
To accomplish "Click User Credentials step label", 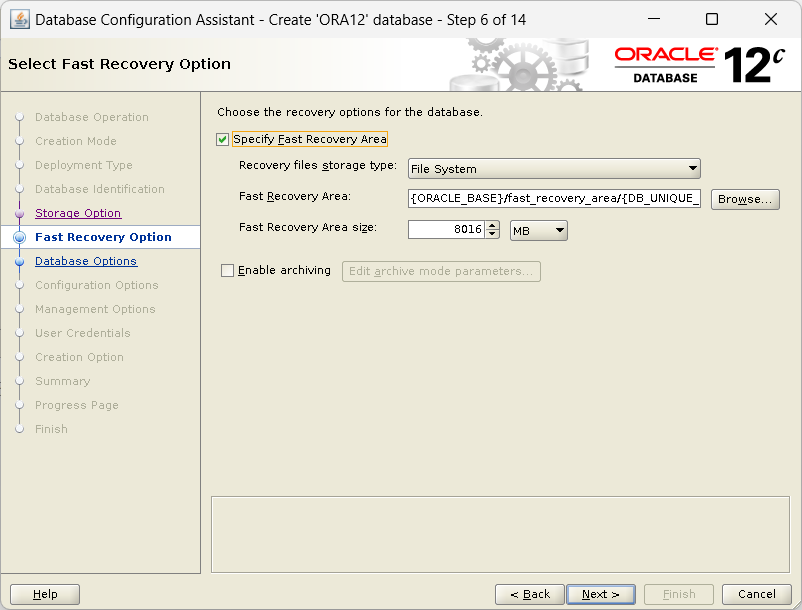I will click(x=83, y=333).
